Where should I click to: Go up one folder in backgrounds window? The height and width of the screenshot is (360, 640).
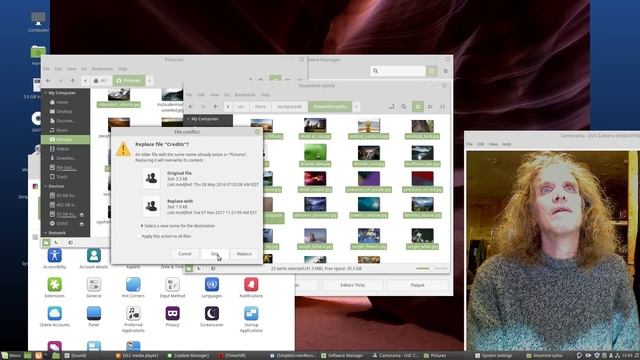click(216, 107)
